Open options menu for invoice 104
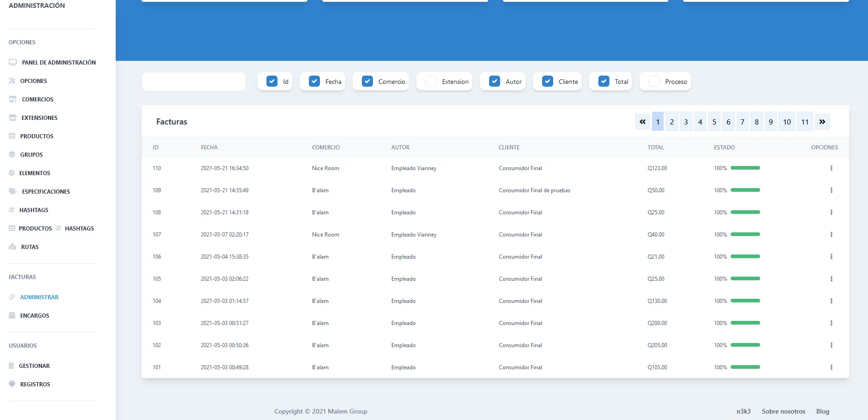Viewport: 868px width, 420px height. 831,301
